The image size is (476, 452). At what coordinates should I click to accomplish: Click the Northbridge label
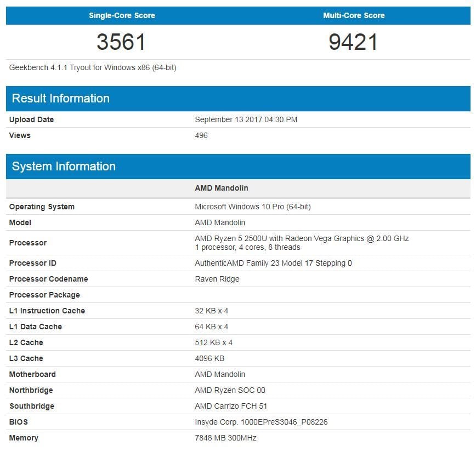[31, 390]
